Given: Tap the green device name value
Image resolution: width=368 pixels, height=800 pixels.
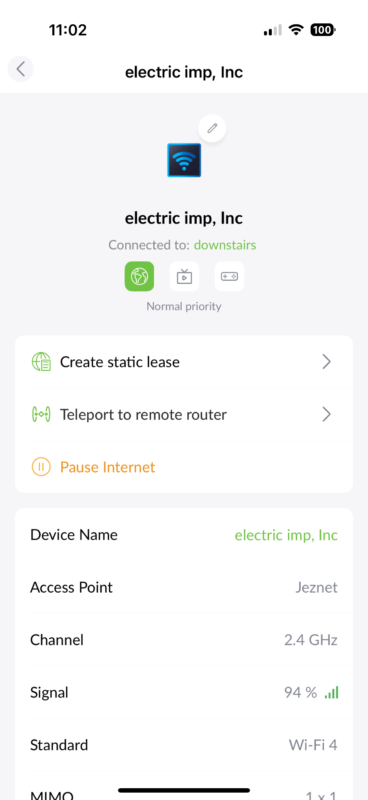Looking at the screenshot, I should click(x=286, y=535).
